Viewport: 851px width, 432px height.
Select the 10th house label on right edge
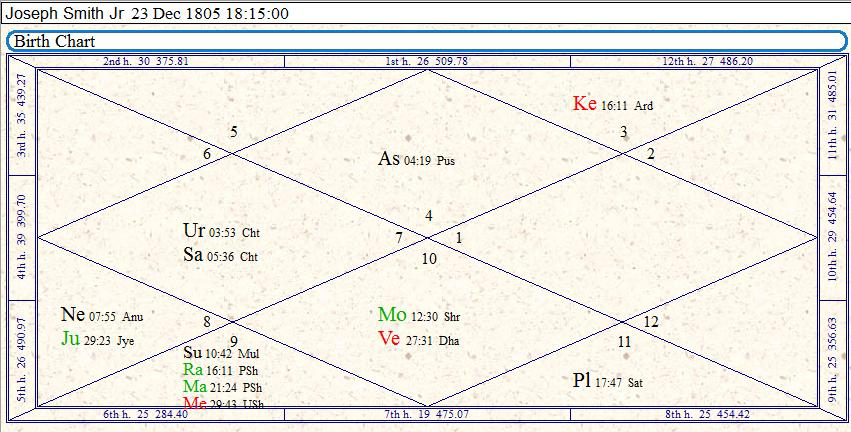[x=833, y=236]
